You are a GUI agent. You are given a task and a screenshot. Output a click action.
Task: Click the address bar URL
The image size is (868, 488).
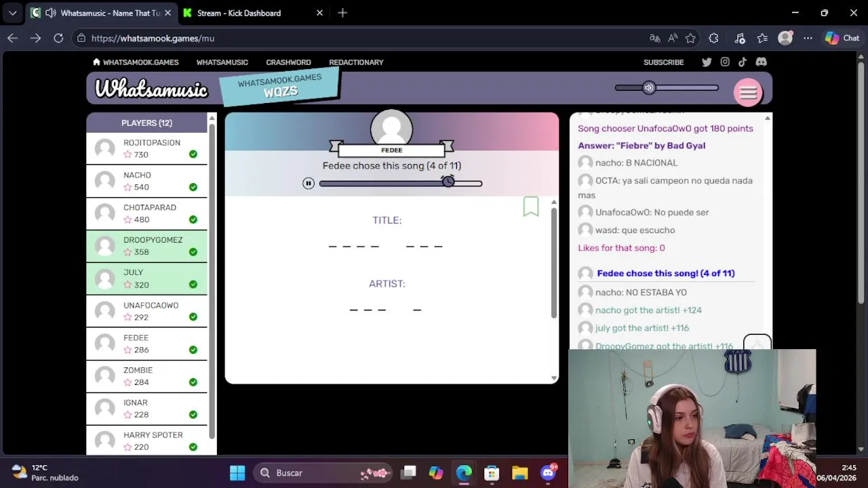[153, 39]
